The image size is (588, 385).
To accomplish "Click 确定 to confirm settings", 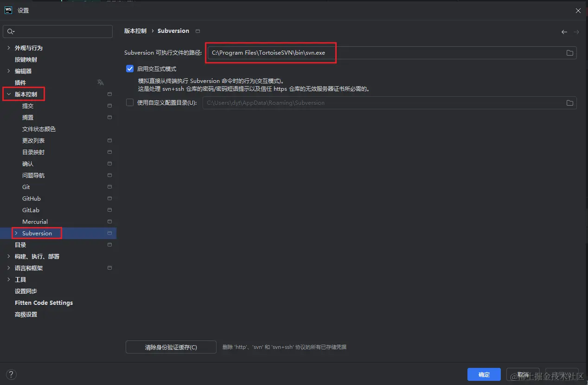I will point(484,374).
